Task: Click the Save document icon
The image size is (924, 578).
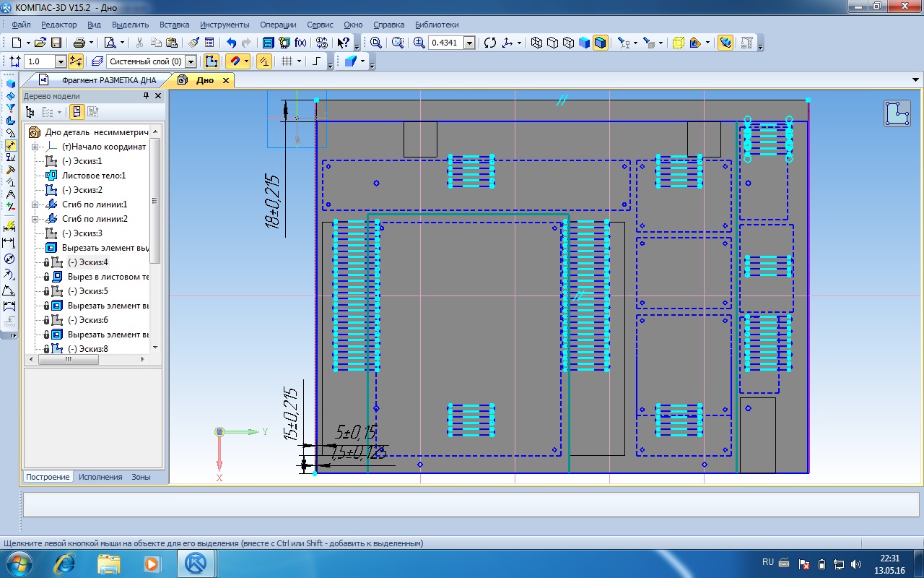Action: click(x=56, y=43)
